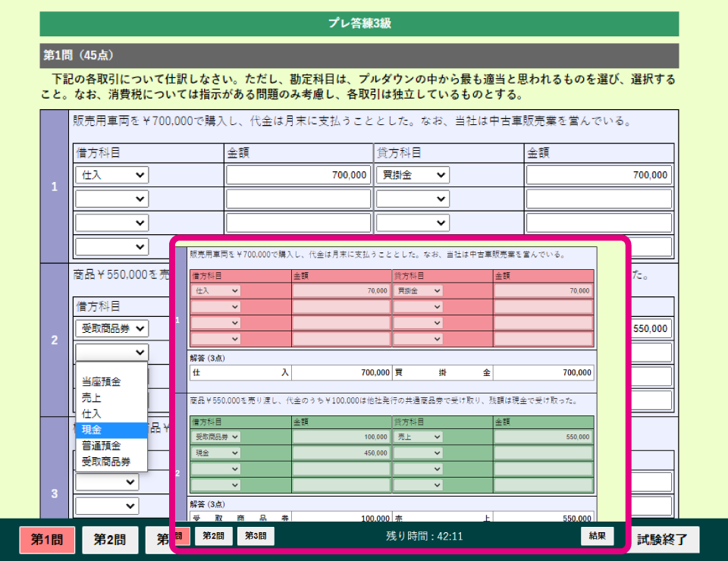This screenshot has height=561, width=728.
Task: Click question 2 credit amount field showing 550,000
Action: [x=651, y=328]
